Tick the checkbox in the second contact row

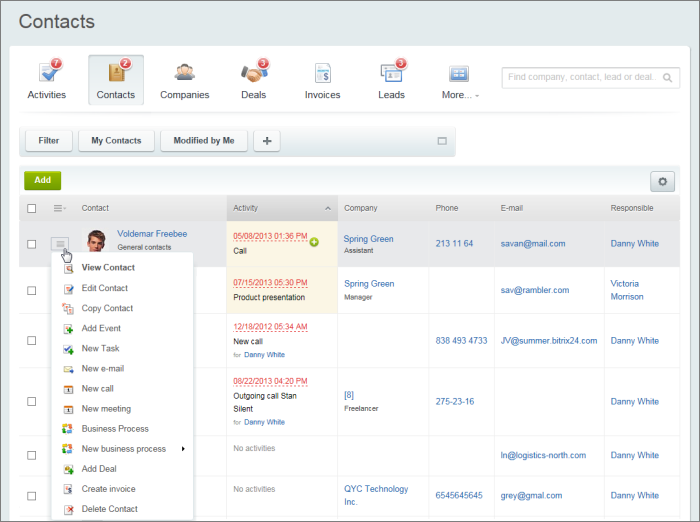(32, 290)
